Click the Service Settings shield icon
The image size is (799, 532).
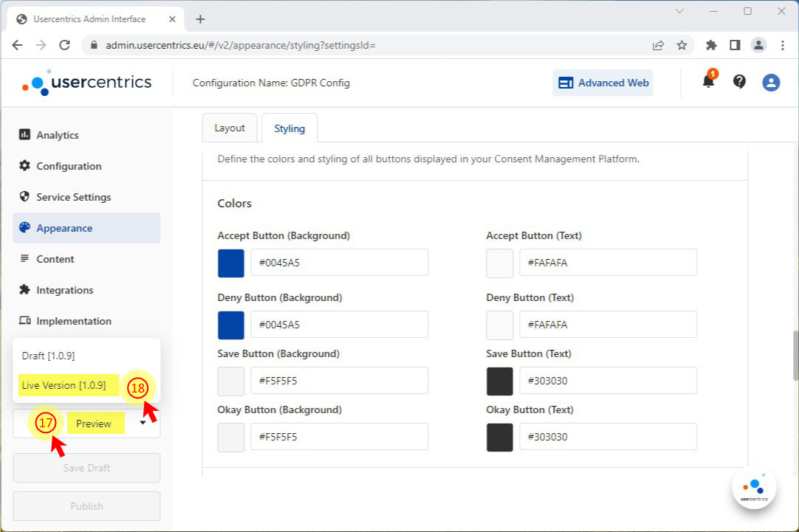(x=24, y=197)
